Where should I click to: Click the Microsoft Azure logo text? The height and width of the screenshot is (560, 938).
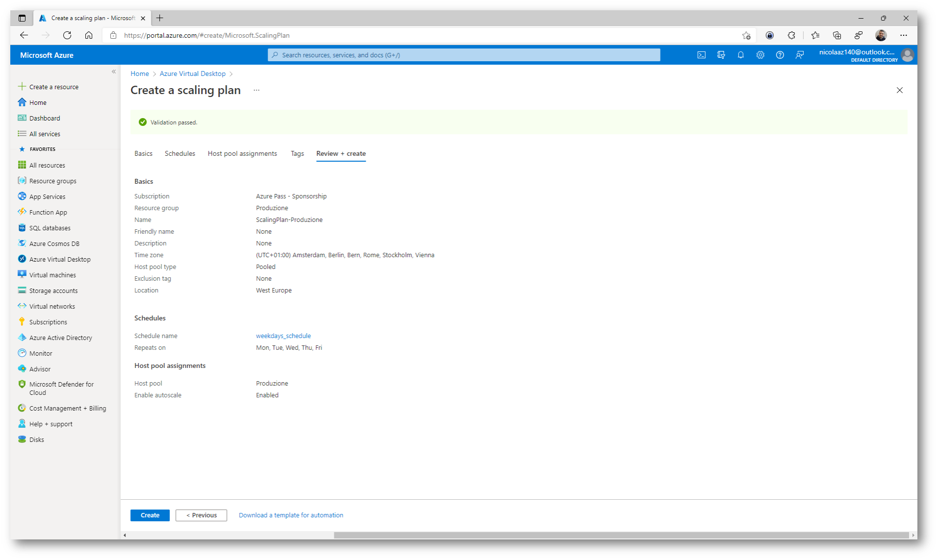(x=47, y=55)
